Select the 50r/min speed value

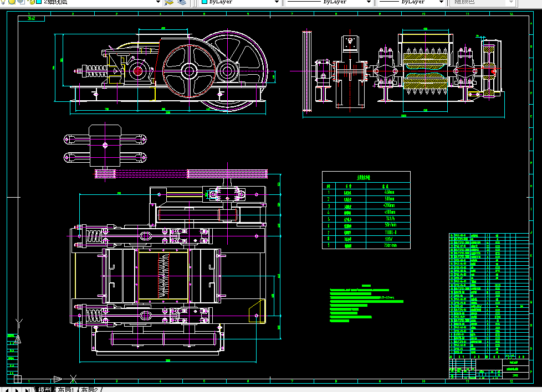(x=391, y=225)
